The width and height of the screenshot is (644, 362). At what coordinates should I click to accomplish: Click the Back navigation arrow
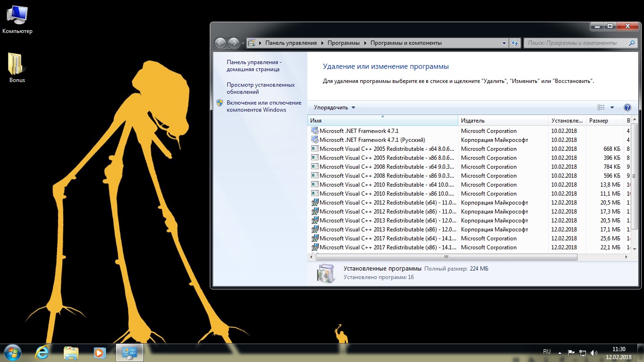[x=220, y=43]
